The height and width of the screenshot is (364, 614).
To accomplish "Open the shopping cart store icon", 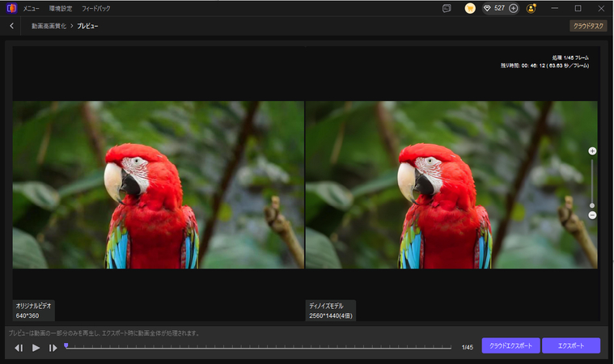I will (x=470, y=8).
